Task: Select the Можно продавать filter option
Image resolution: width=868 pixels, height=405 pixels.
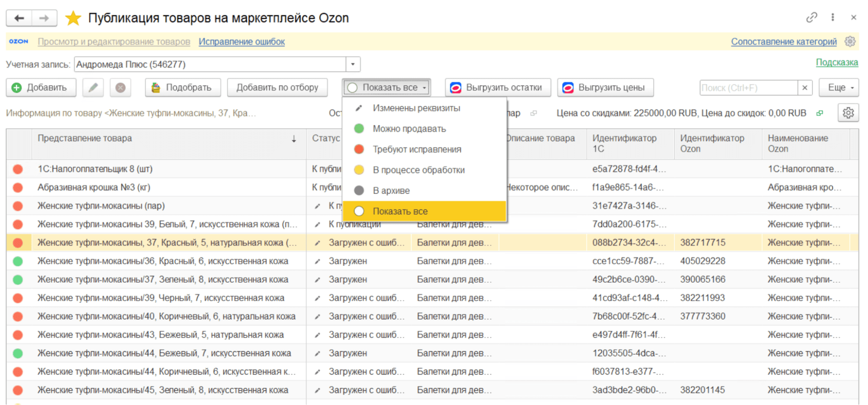Action: pyautogui.click(x=409, y=129)
